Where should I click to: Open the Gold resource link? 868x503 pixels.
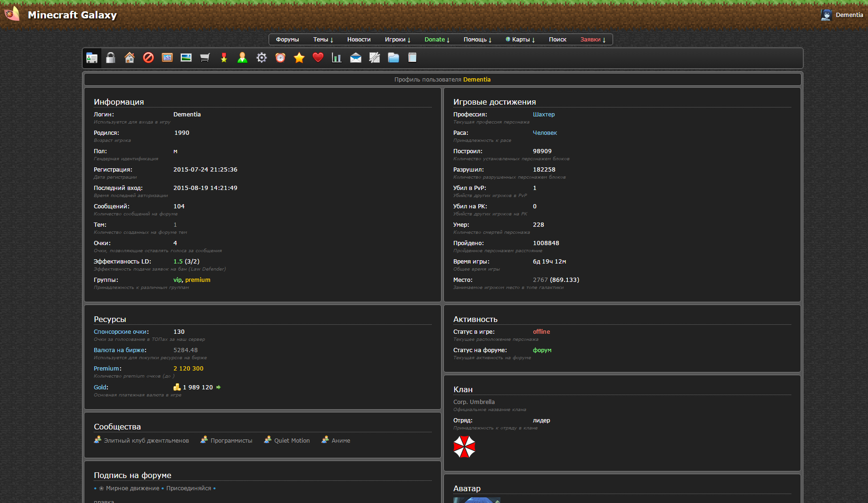click(x=100, y=388)
